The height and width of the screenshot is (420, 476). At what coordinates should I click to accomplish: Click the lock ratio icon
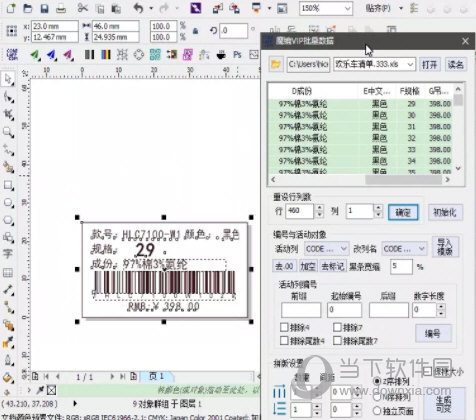[x=195, y=31]
